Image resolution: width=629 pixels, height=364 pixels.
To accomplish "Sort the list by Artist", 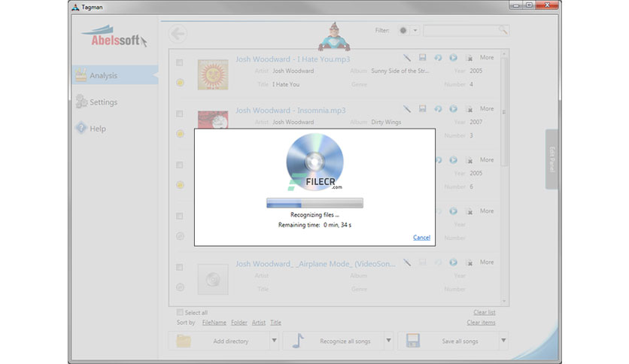I will point(258,323).
